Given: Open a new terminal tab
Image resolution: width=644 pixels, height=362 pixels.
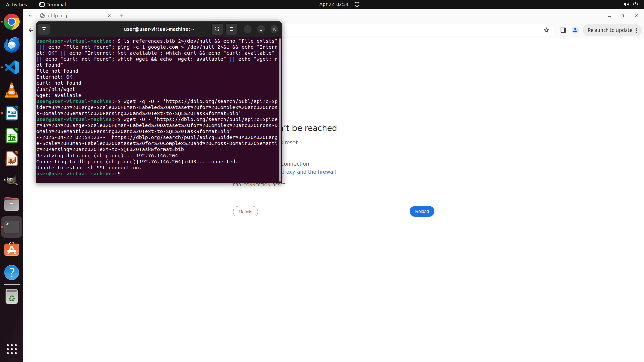Looking at the screenshot, I should [x=44, y=29].
